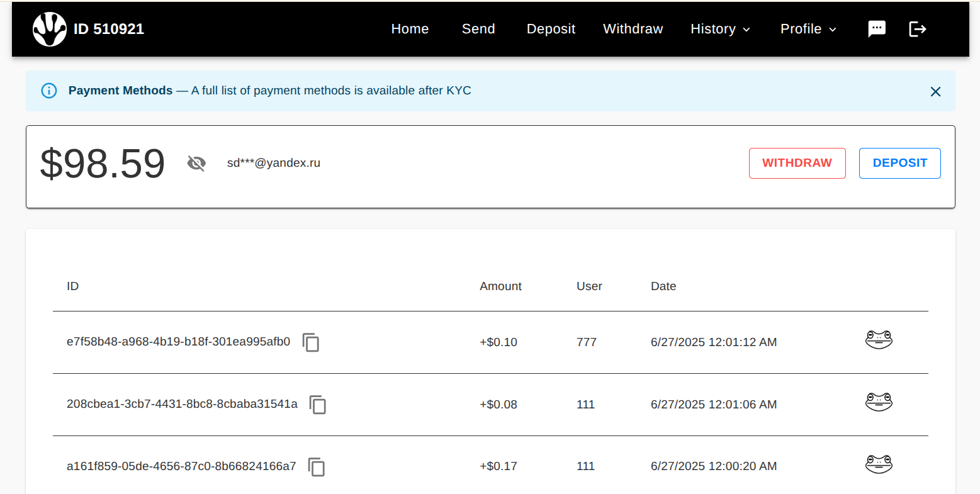Click the frog paw logo in header
This screenshot has height=494, width=980.
tap(49, 29)
